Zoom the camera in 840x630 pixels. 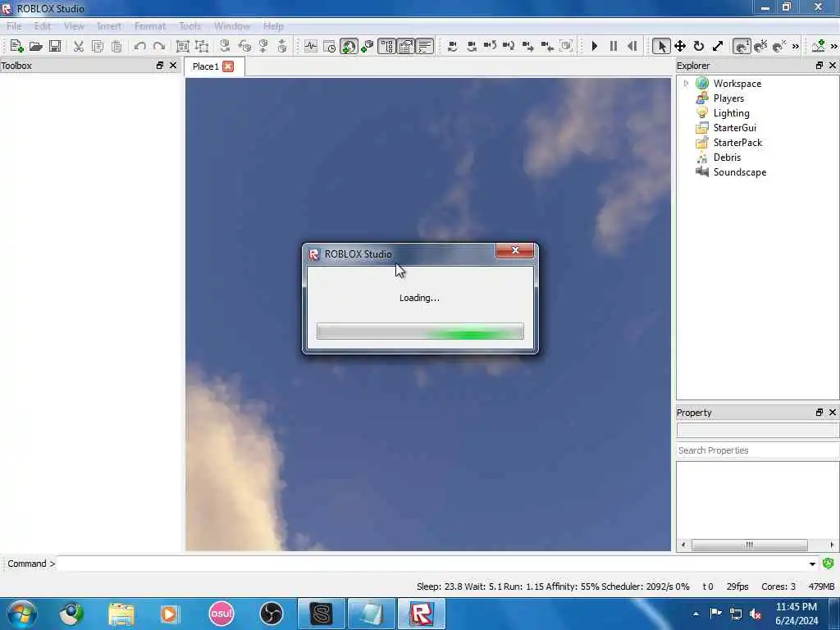coord(528,46)
